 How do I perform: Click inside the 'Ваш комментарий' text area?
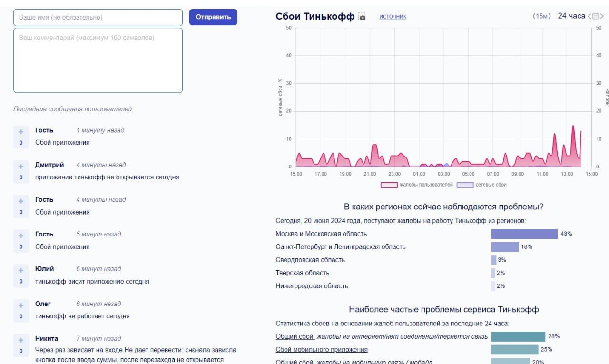point(98,60)
